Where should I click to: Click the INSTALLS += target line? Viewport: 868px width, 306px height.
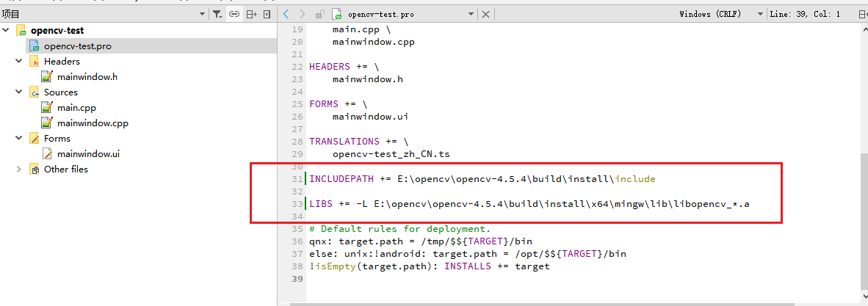430,266
